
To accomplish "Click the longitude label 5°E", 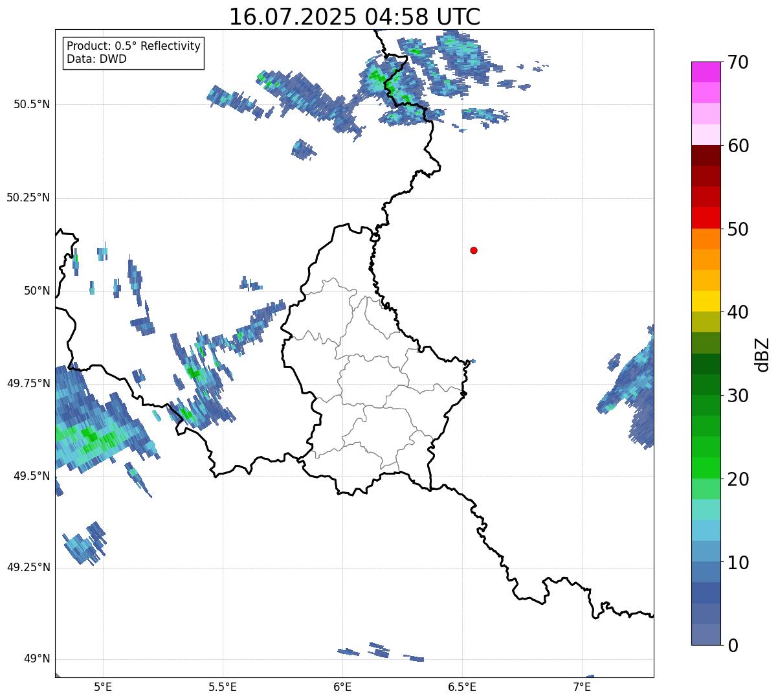I will (x=103, y=687).
